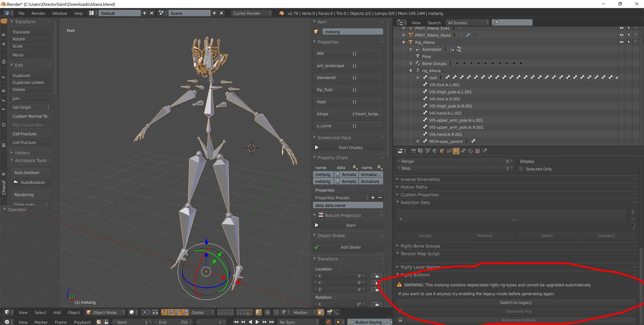
Task: Open the 3D view Add menu
Action: (57, 312)
